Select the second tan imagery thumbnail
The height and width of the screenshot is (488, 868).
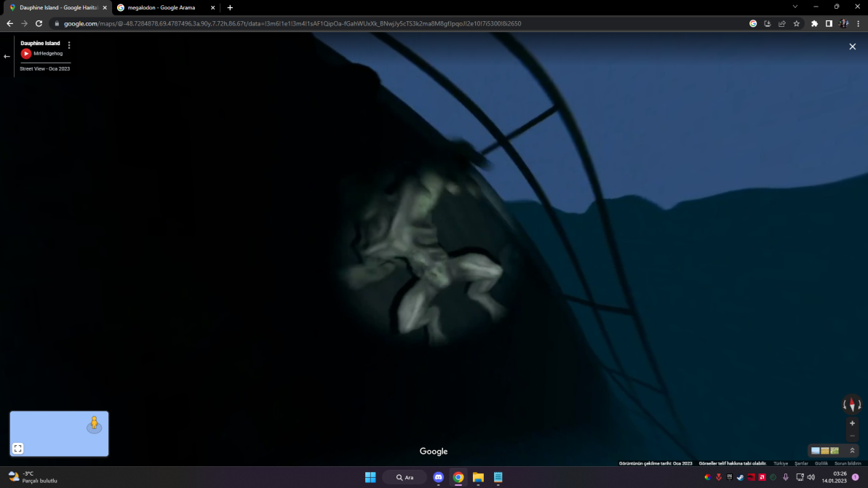pos(825,450)
